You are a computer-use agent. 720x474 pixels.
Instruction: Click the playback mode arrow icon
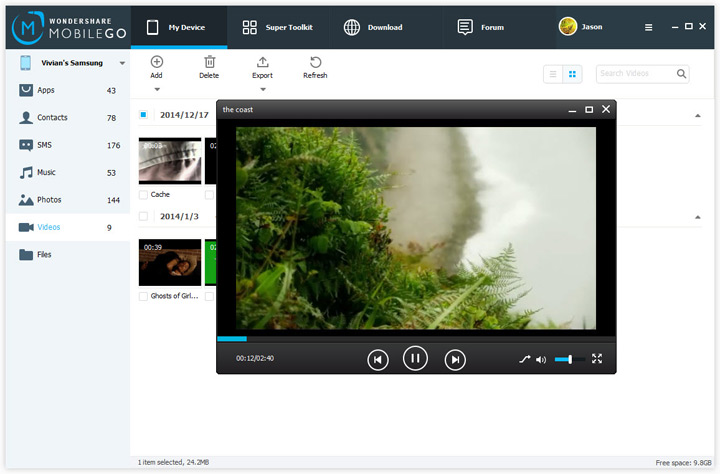click(524, 359)
